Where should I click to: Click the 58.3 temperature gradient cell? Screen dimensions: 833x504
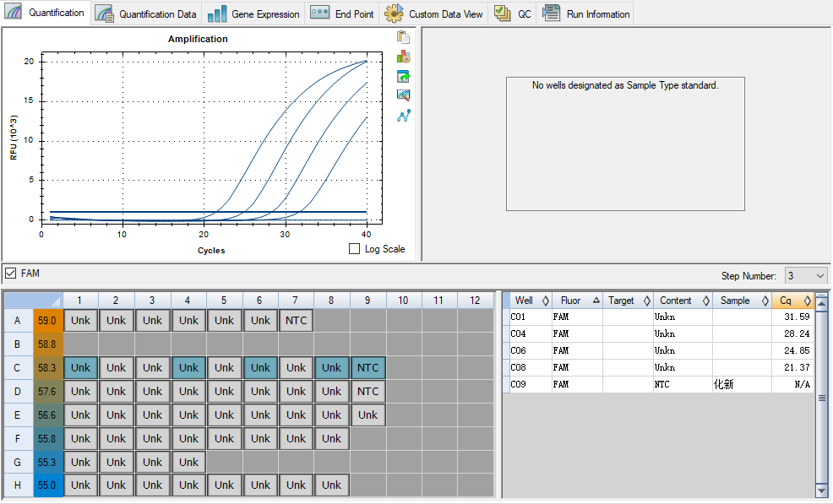[48, 367]
